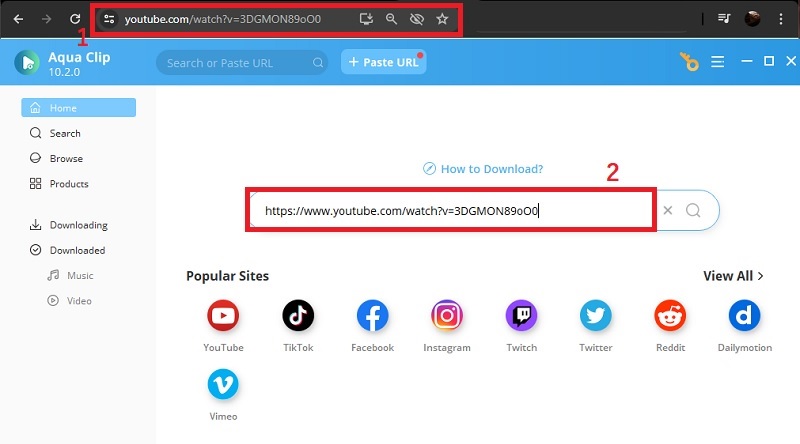Image resolution: width=800 pixels, height=444 pixels.
Task: Open the browser profile avatar
Action: point(752,18)
